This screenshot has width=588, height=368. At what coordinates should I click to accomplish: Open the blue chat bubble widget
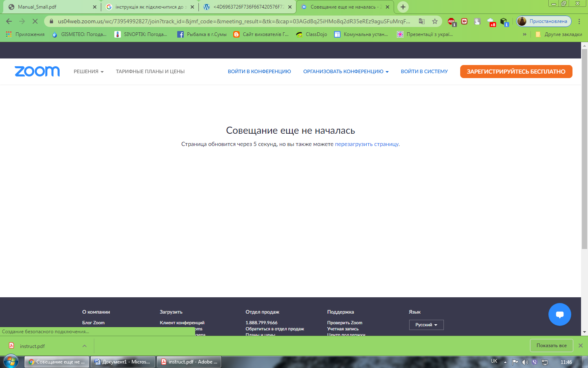click(559, 314)
